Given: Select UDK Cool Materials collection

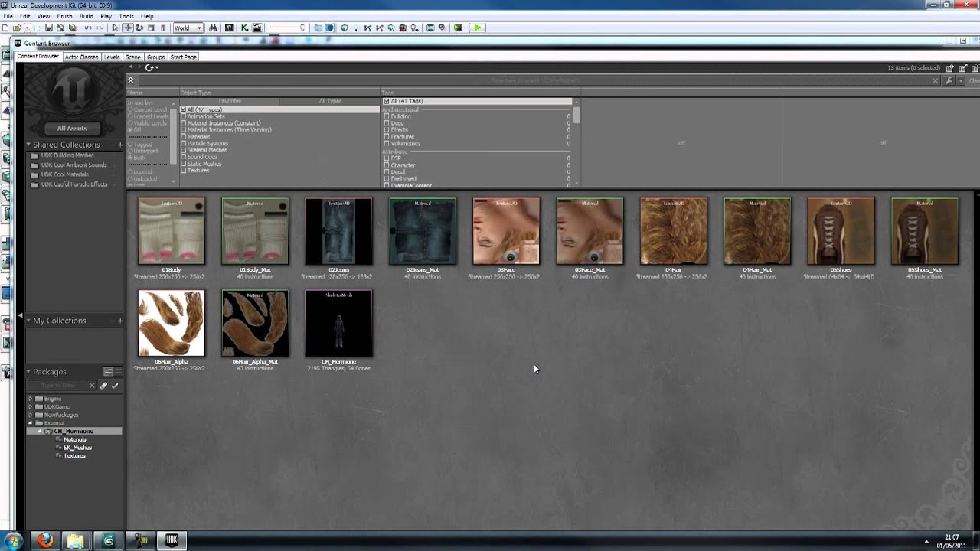Looking at the screenshot, I should click(65, 174).
